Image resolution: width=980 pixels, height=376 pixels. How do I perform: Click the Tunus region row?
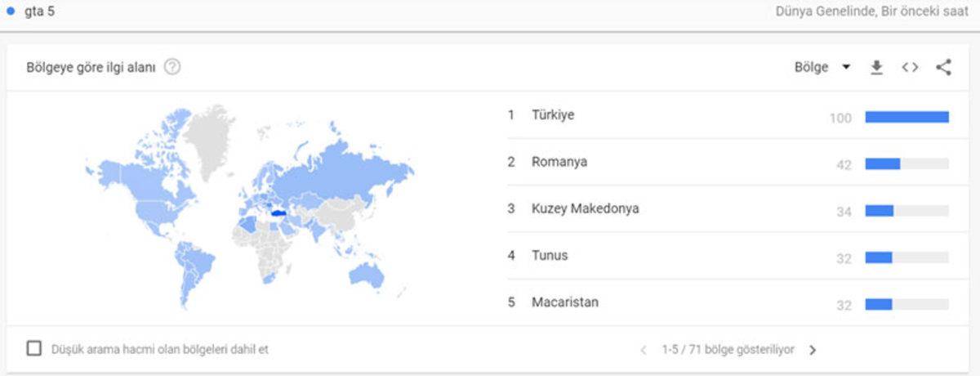tap(549, 255)
